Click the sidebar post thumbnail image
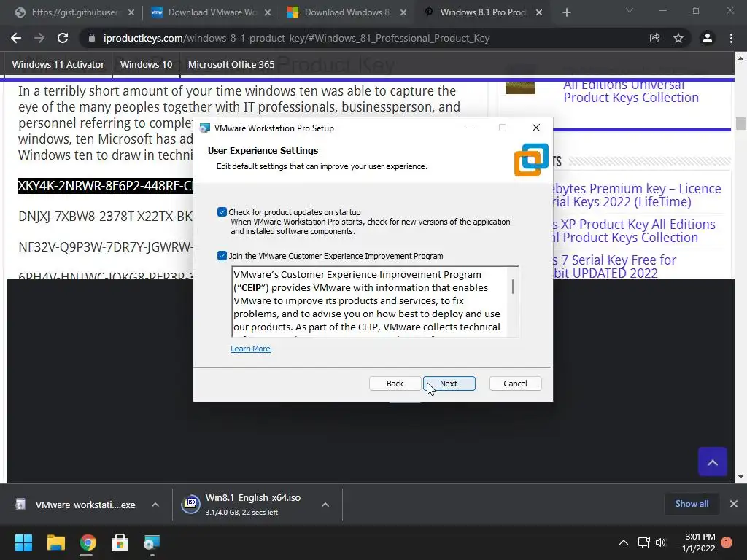The height and width of the screenshot is (560, 747). point(519,87)
